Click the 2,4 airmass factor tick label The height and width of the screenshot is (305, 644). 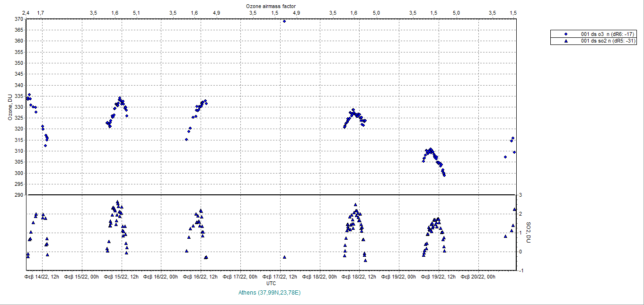point(28,13)
